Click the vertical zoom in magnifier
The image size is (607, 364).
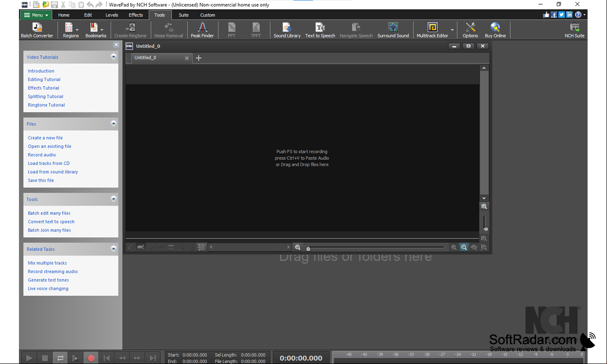coord(484,206)
